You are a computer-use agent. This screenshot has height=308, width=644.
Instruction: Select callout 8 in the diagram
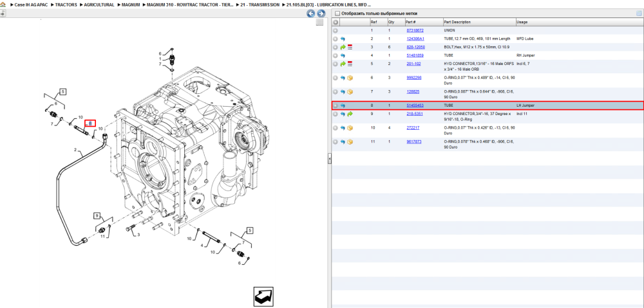[x=90, y=123]
